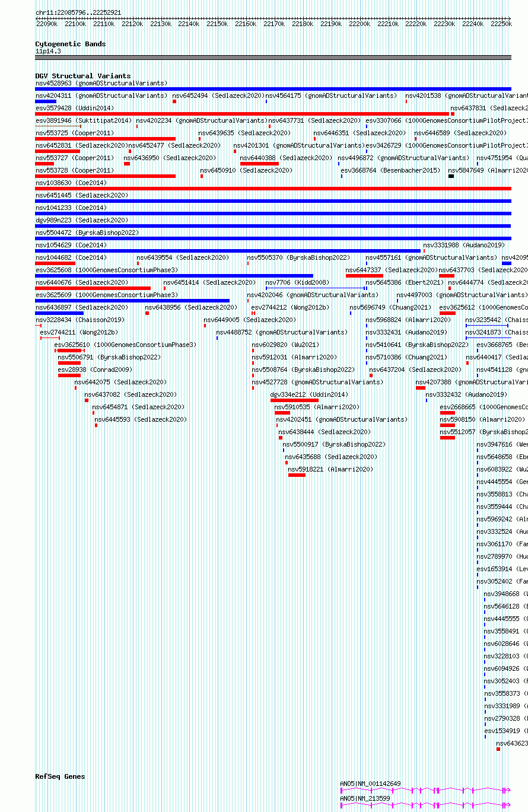The width and height of the screenshot is (528, 812).
Task: Select the DGV Structural Variants track title
Action: click(x=83, y=76)
